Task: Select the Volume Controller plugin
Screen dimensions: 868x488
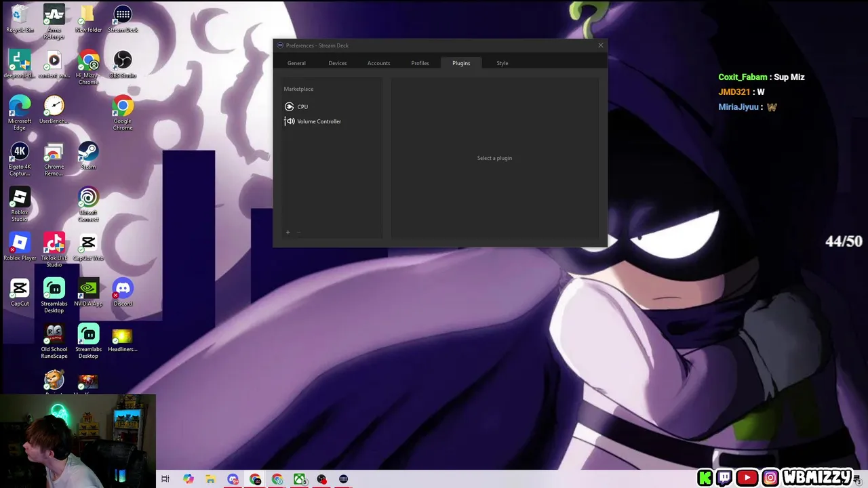Action: point(313,121)
